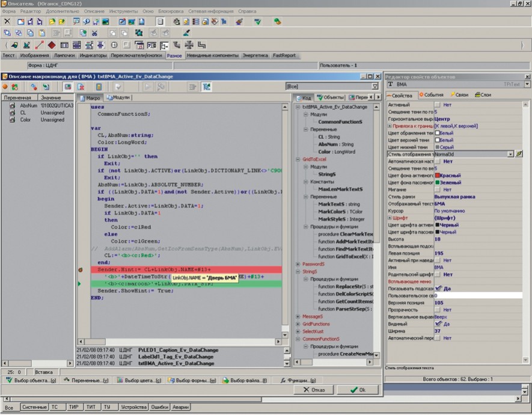Switch to the Аварии bottom tab
The width and height of the screenshot is (532, 415).
(x=180, y=407)
